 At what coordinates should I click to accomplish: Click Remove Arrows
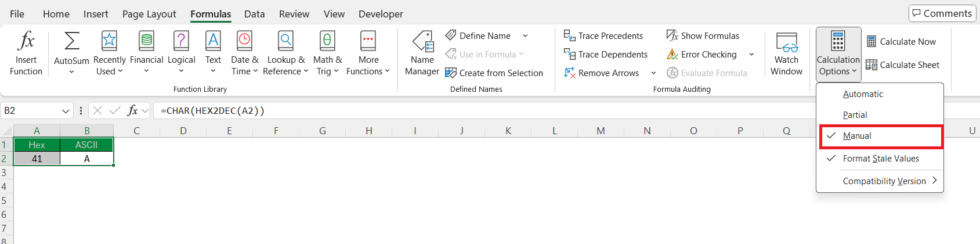click(x=602, y=73)
